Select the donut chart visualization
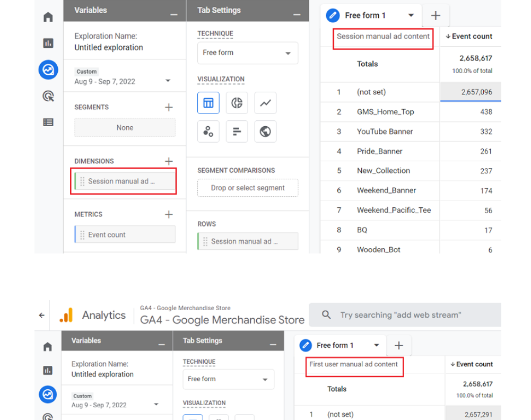Image resolution: width=531 pixels, height=420 pixels. (x=237, y=102)
